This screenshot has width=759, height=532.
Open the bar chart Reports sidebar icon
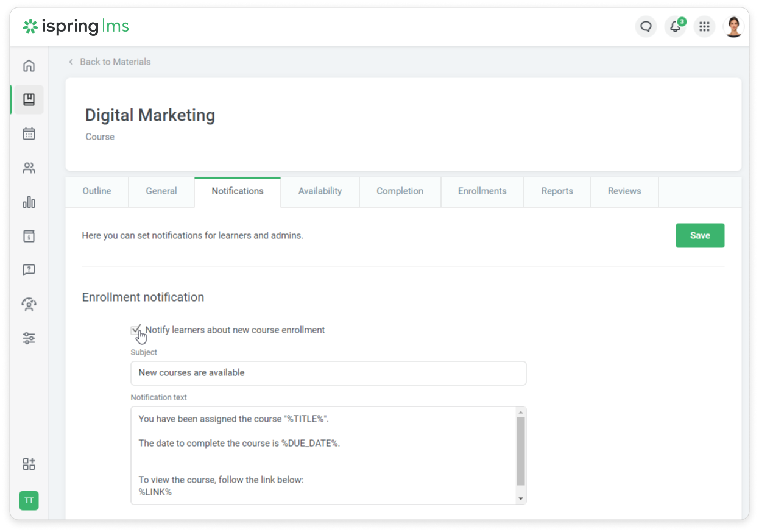[29, 202]
